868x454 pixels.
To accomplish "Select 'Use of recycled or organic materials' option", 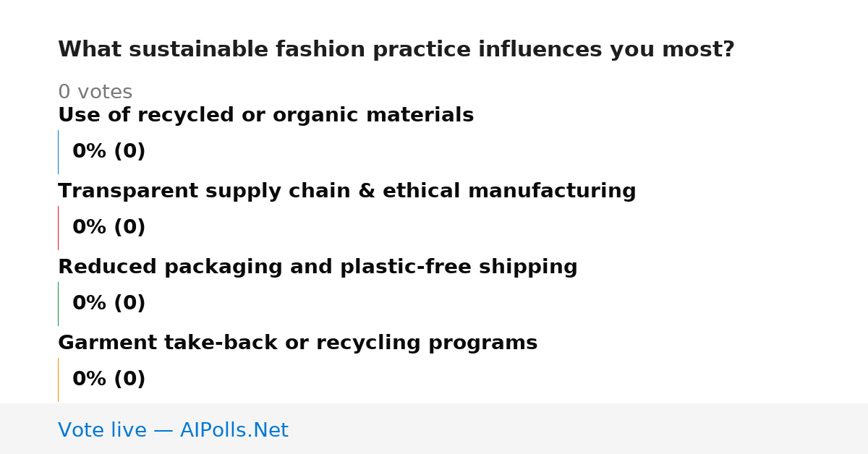I will 265,116.
